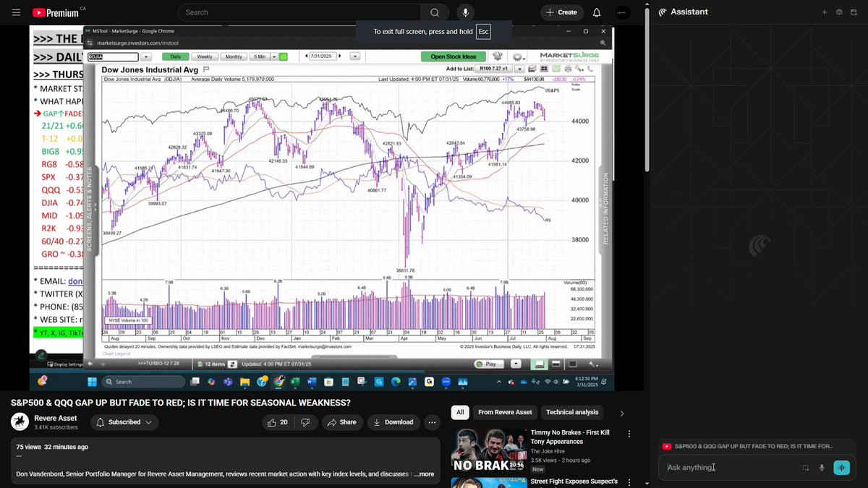Open the Revere Asset channel name link
This screenshot has height=488, width=868.
point(56,418)
